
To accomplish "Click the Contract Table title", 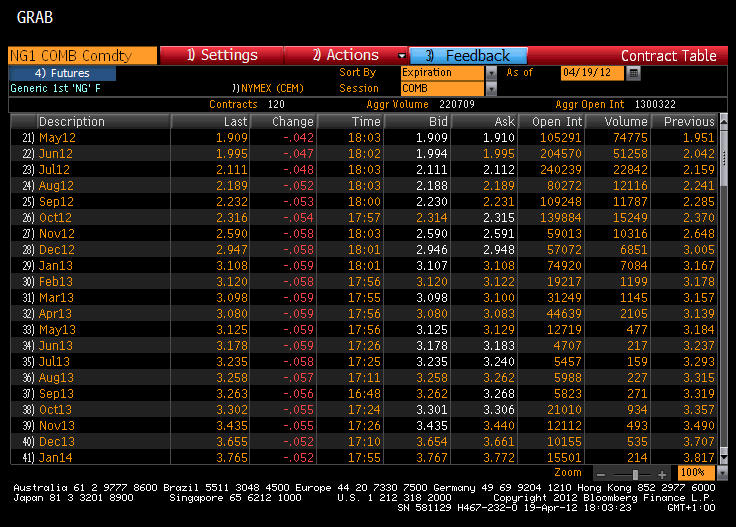I will 668,56.
